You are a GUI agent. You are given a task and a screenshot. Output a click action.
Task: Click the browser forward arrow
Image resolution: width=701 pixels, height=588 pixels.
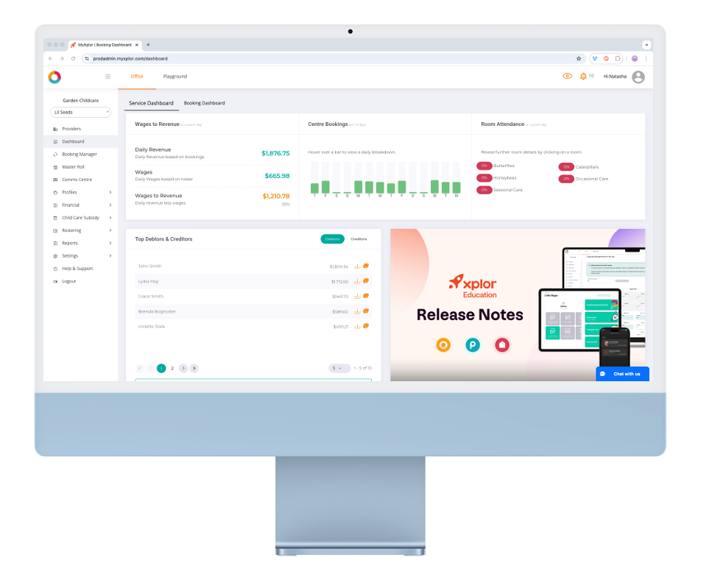coord(62,59)
